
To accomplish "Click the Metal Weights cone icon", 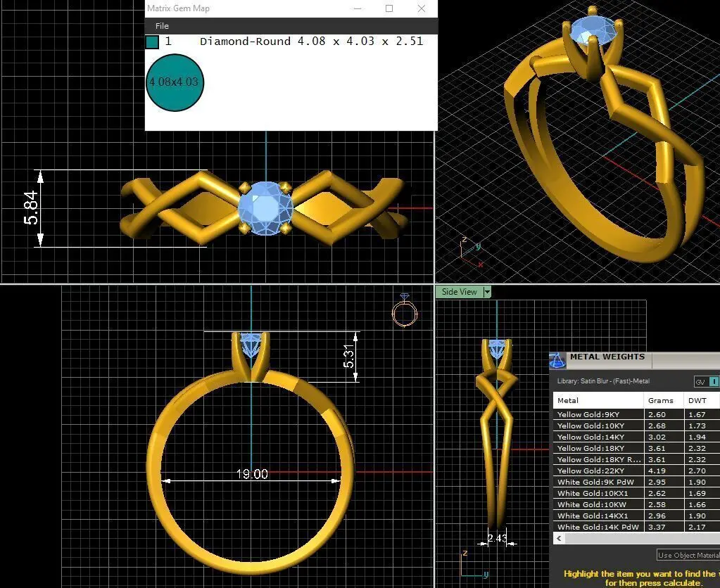I will [x=557, y=361].
